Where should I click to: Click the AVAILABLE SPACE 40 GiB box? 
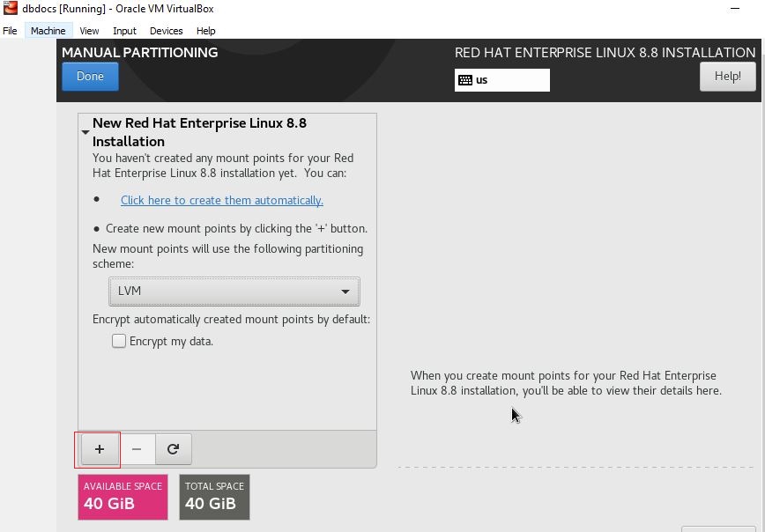click(123, 497)
